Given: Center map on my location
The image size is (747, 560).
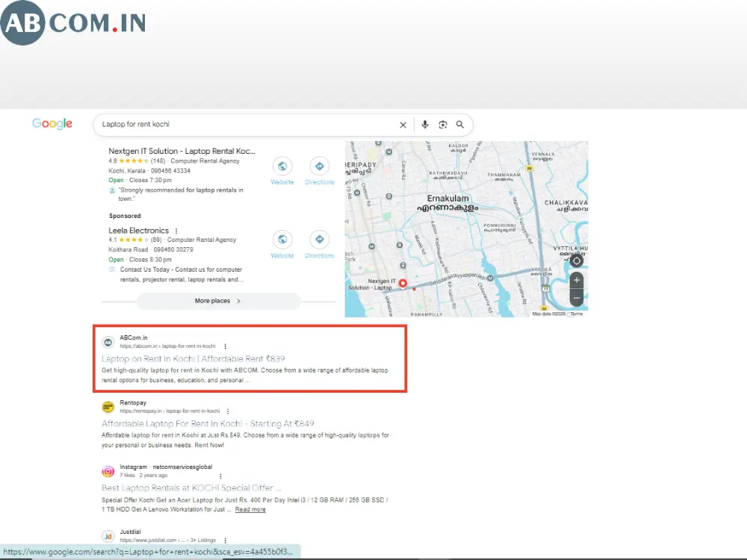Looking at the screenshot, I should 577,261.
